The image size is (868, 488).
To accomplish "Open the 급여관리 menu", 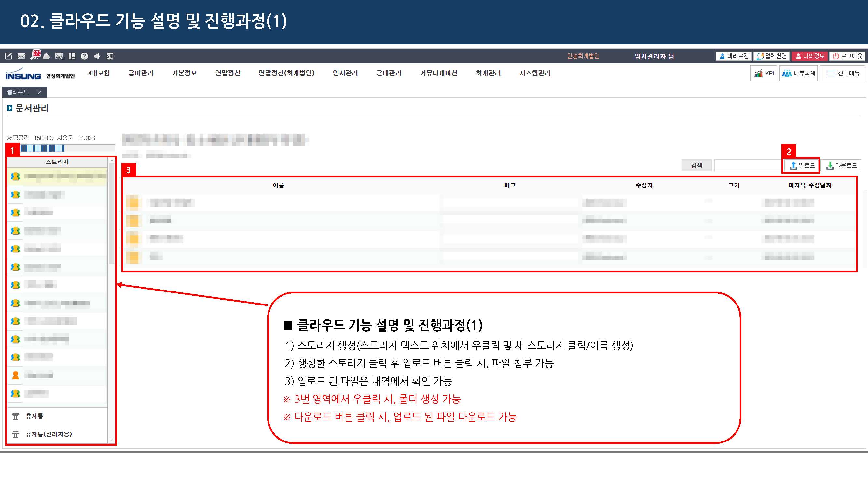I will [141, 73].
